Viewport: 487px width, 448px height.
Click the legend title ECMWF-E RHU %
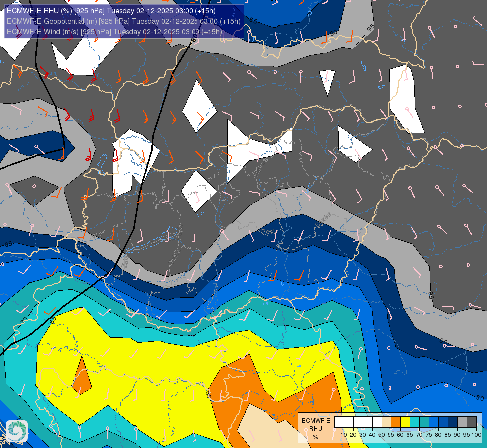316,429
